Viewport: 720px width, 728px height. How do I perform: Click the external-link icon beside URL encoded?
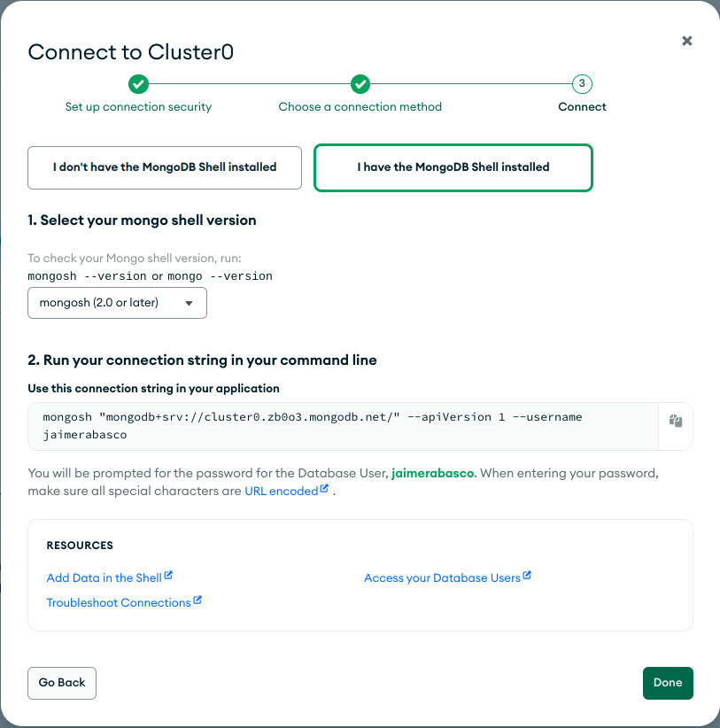(x=324, y=488)
